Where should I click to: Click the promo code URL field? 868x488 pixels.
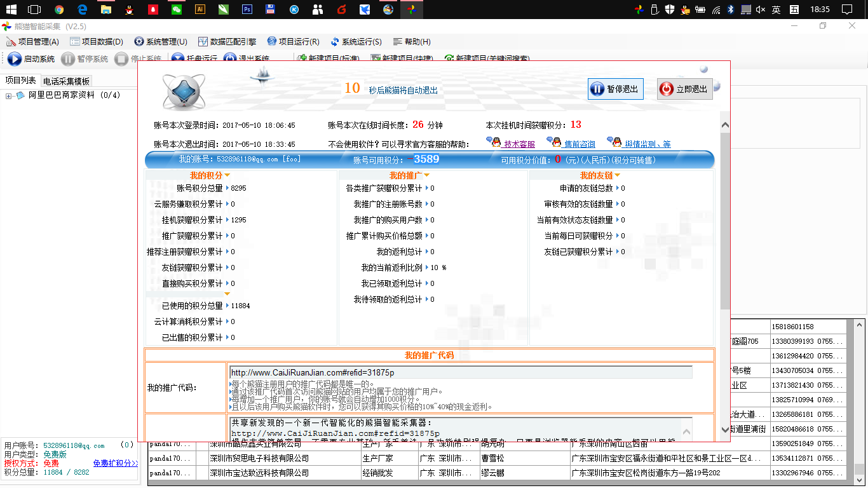[x=461, y=372]
